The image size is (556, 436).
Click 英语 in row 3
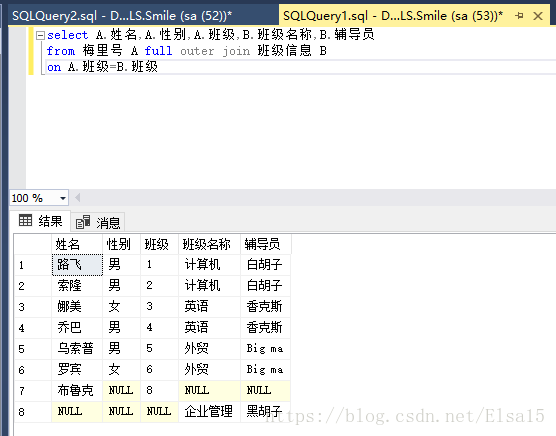[210, 307]
